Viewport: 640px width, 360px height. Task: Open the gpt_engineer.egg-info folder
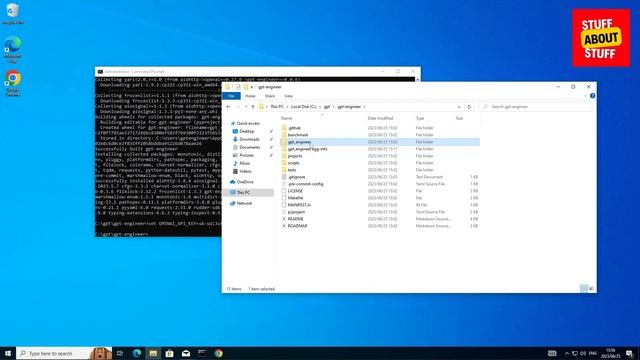coord(307,149)
